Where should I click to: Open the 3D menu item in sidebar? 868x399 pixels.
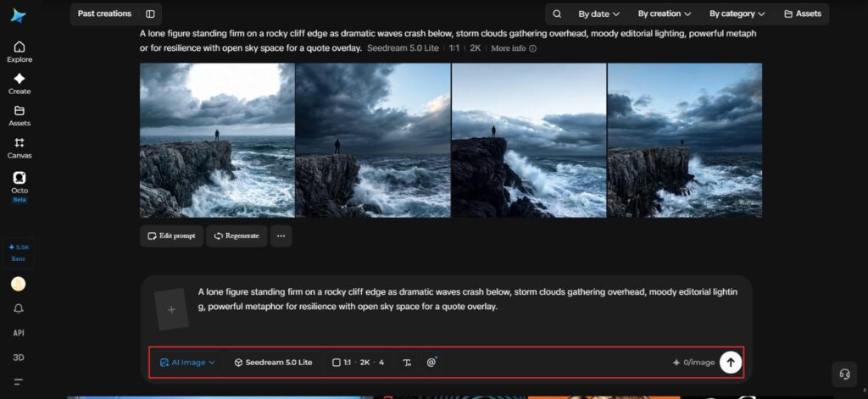[x=19, y=357]
